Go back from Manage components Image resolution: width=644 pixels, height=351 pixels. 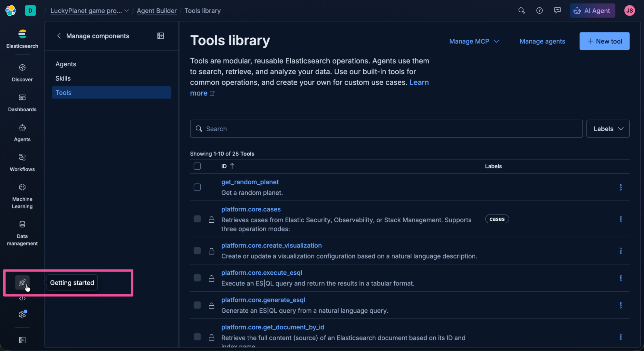(x=59, y=36)
